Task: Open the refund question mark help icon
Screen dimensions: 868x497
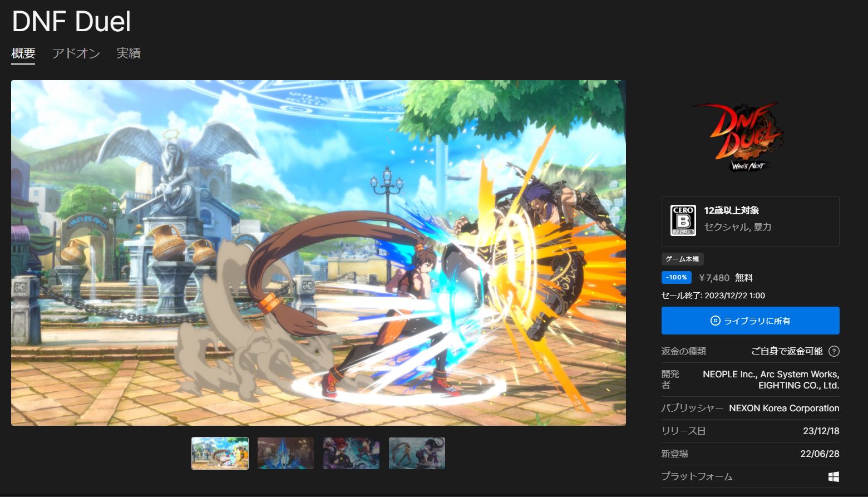Action: [834, 351]
